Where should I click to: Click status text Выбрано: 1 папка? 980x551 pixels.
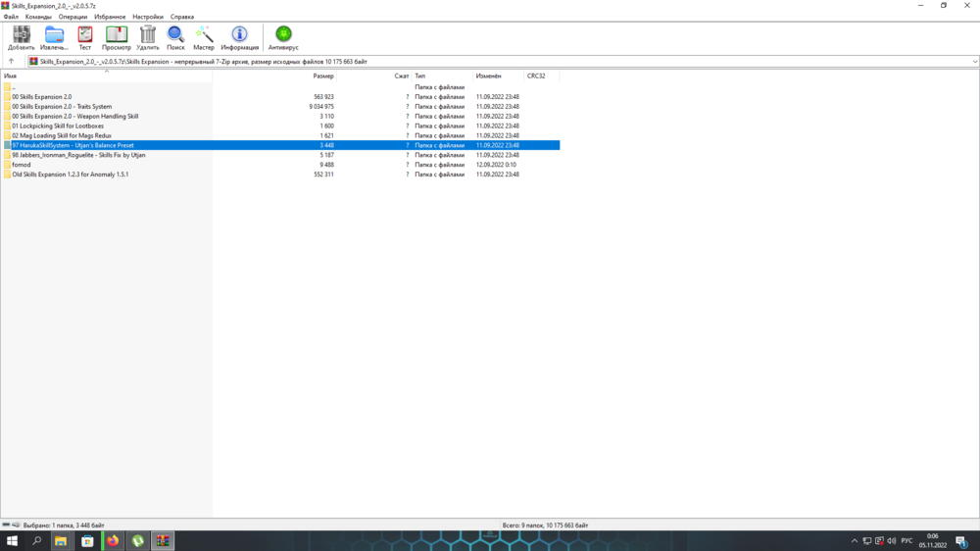[64, 526]
